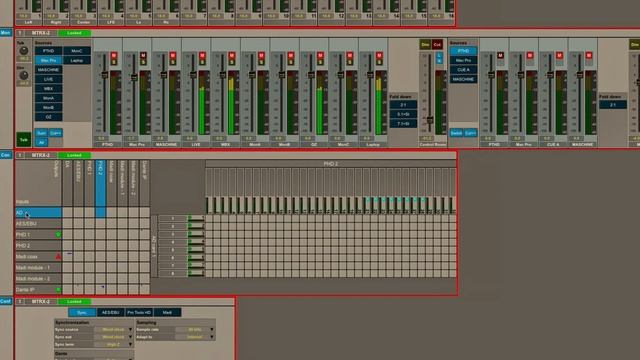Select MASCHINE source in main monitor Sources
640x360 pixels.
[49, 70]
